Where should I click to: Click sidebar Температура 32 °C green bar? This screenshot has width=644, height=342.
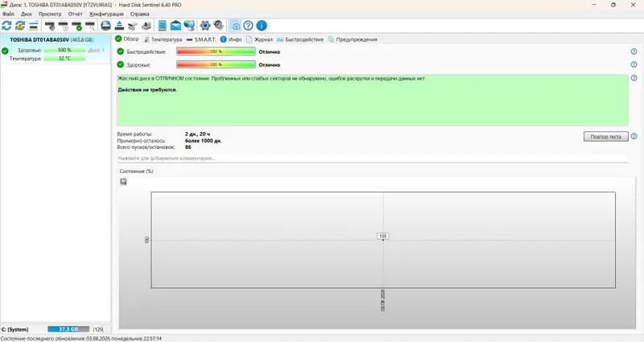[64, 59]
